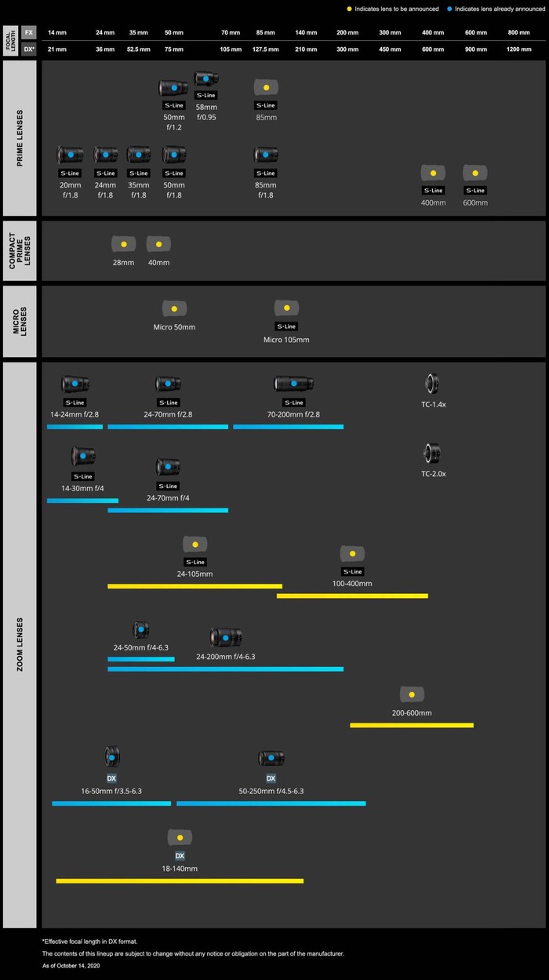Select the 50mm f/1.2 S-Line lens
549x980 pixels.
click(x=173, y=88)
